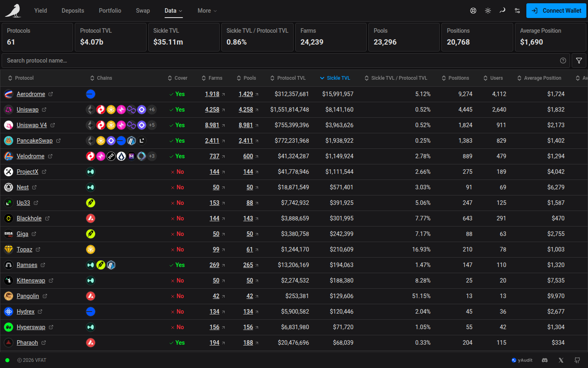Click the Hydrex row Base chain icon

click(91, 312)
